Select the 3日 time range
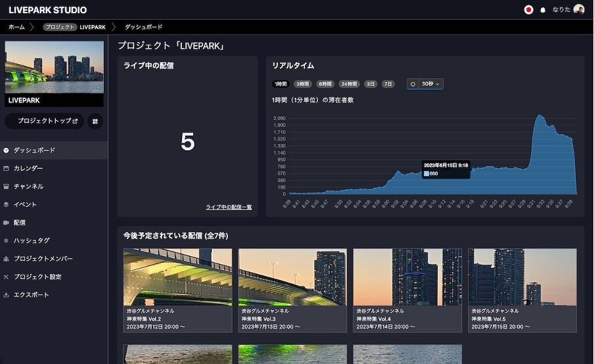 (371, 84)
